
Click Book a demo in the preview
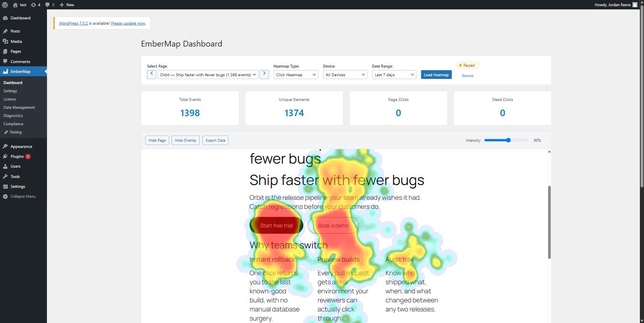333,225
